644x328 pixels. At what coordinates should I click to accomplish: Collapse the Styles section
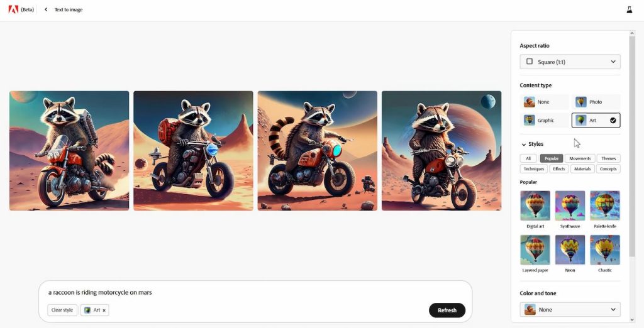coord(524,144)
